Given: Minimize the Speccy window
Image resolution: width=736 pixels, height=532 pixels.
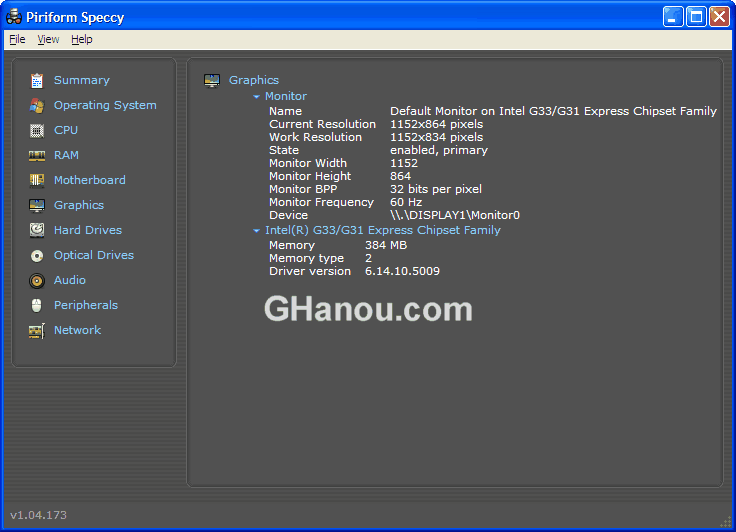Looking at the screenshot, I should (x=673, y=17).
